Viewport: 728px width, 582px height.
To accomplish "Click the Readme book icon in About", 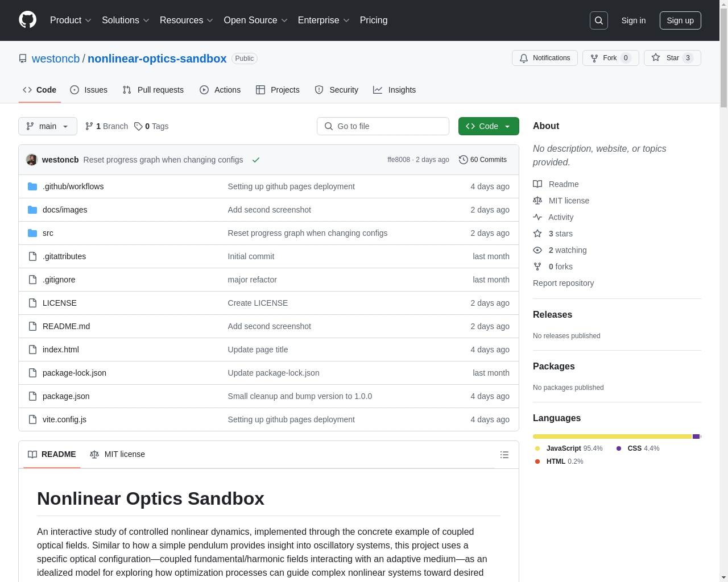I will (537, 184).
